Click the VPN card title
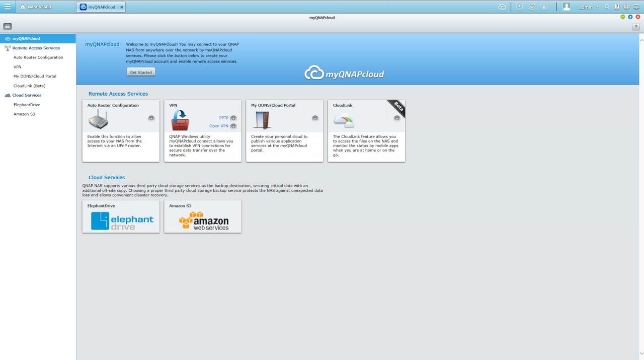 (x=173, y=105)
